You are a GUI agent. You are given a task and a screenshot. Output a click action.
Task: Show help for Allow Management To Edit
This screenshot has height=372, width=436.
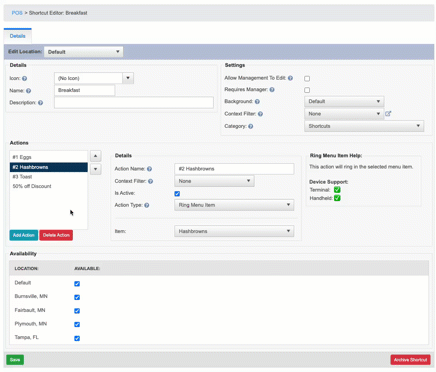point(290,78)
